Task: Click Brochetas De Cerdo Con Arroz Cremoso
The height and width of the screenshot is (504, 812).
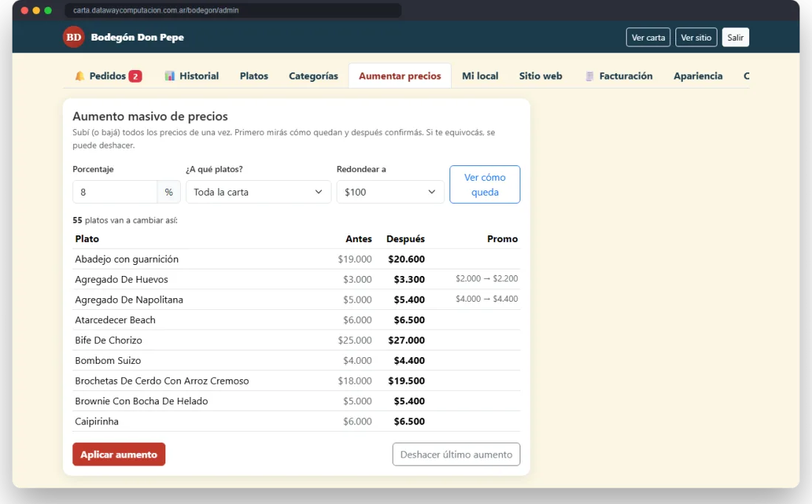Action: click(x=162, y=381)
